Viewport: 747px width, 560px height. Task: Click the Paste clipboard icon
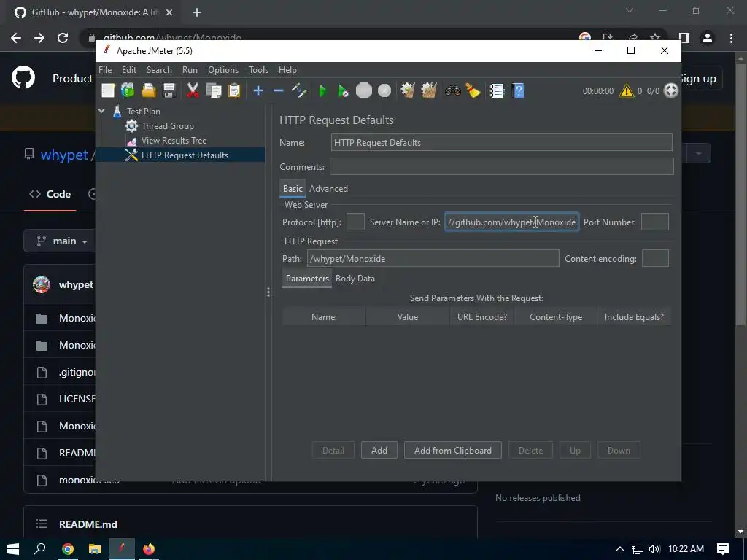tap(234, 90)
